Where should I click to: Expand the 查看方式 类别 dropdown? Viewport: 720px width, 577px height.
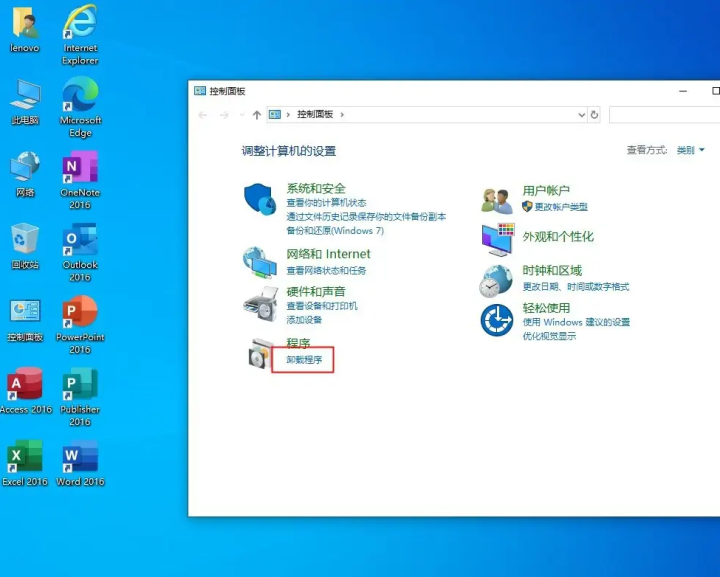click(x=690, y=150)
